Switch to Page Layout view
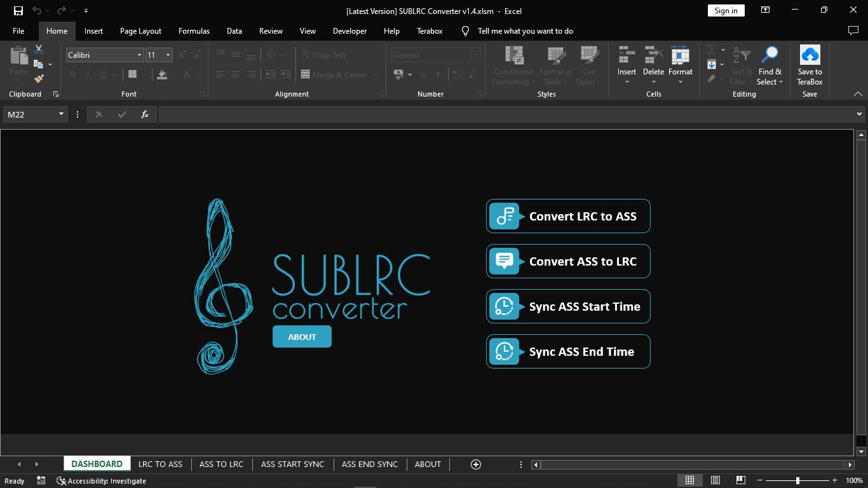The image size is (868, 488). pos(715,480)
